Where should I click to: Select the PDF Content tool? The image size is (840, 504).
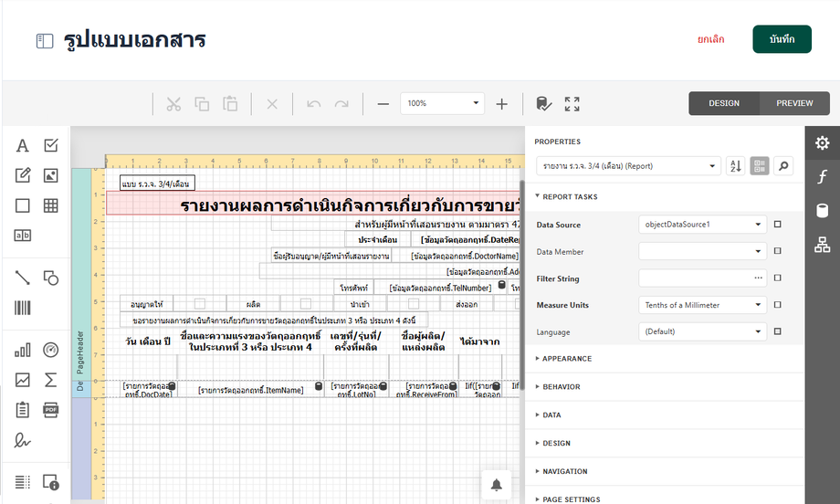pyautogui.click(x=51, y=410)
